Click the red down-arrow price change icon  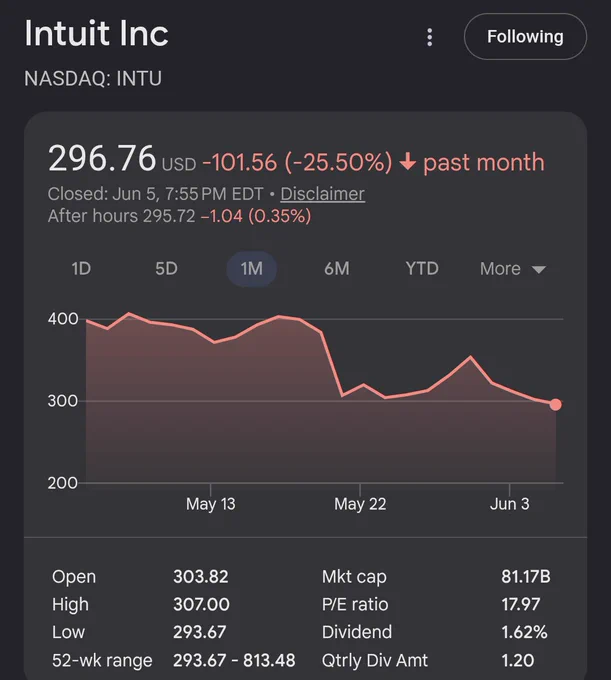[x=407, y=162]
